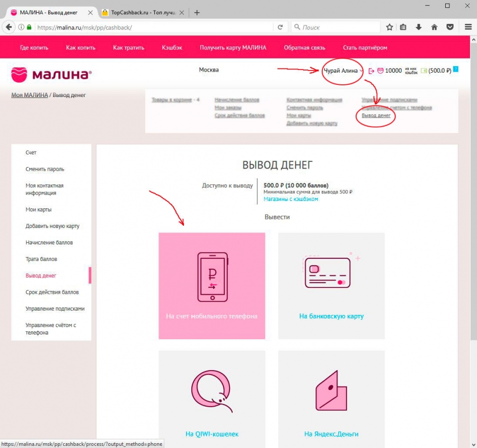Open the bookmarks list icon

[403, 28]
